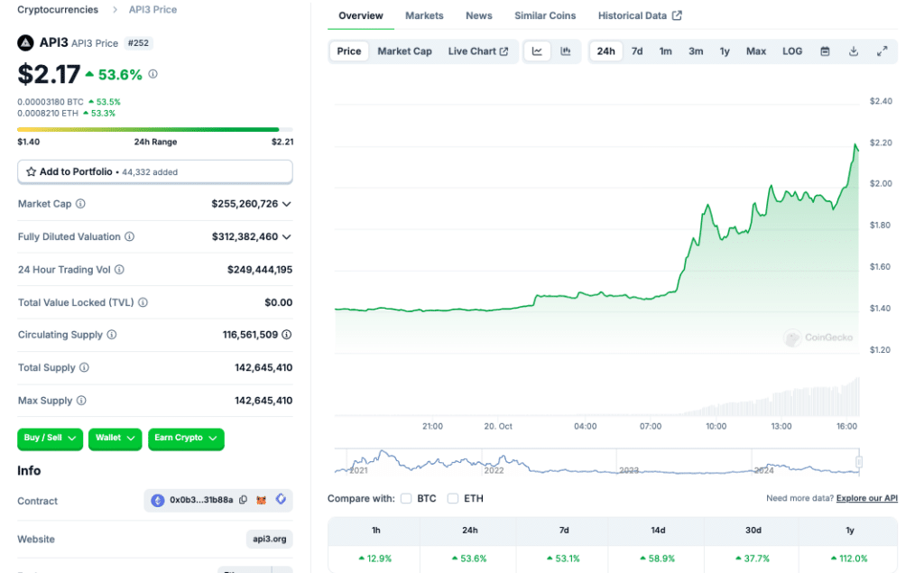Click the $249,444,195 trading volume value

pos(260,270)
